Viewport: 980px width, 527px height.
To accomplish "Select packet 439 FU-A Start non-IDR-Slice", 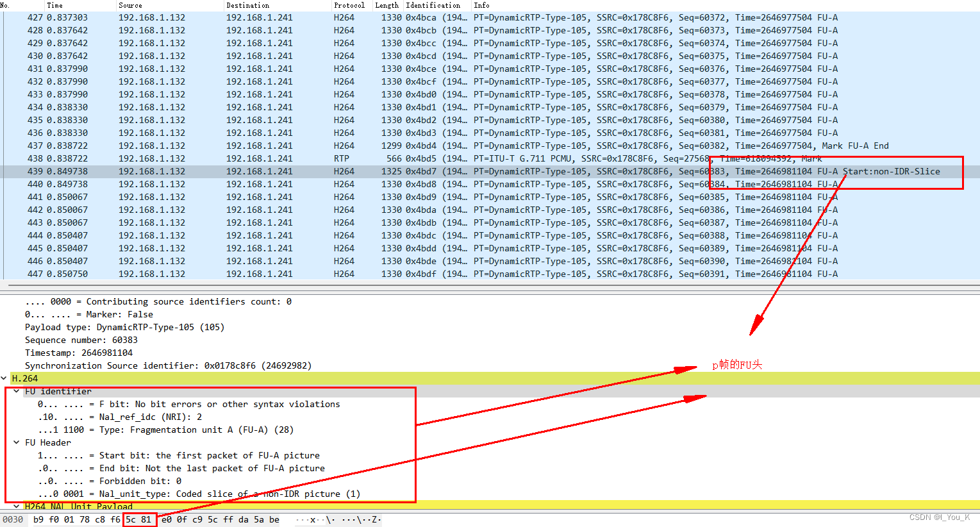I will point(490,171).
